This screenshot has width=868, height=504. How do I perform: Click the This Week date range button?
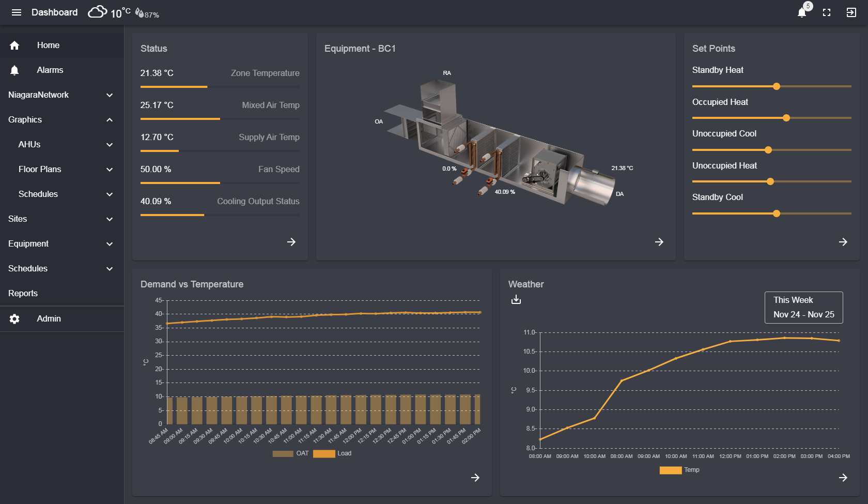point(803,308)
